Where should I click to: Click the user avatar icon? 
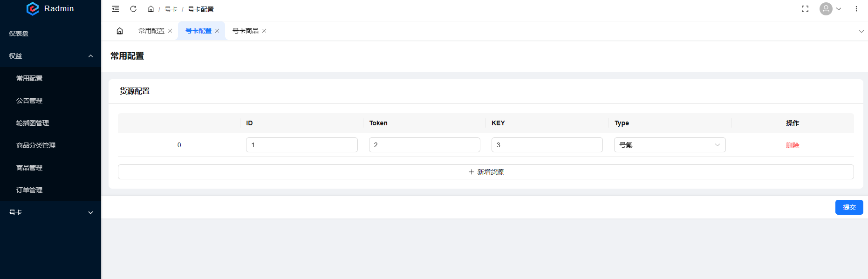coord(826,9)
